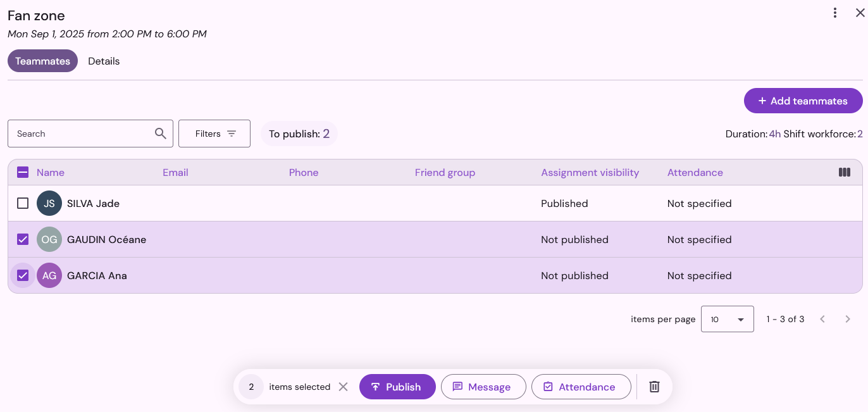Click SILVA Jade's JS avatar
The image size is (868, 412).
(x=49, y=203)
